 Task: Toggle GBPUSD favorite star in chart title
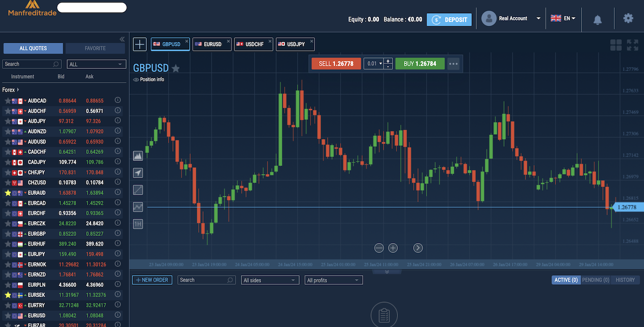176,68
